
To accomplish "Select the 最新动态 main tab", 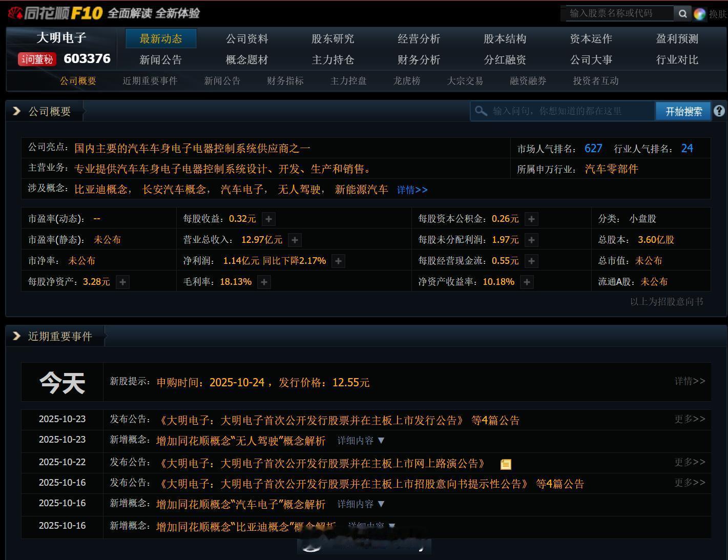I will tap(161, 38).
